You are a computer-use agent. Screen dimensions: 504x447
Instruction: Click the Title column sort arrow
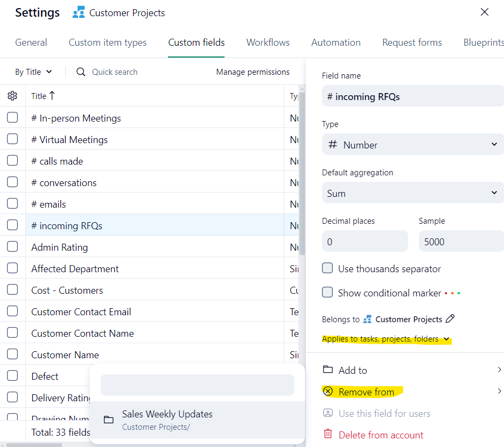tap(52, 96)
